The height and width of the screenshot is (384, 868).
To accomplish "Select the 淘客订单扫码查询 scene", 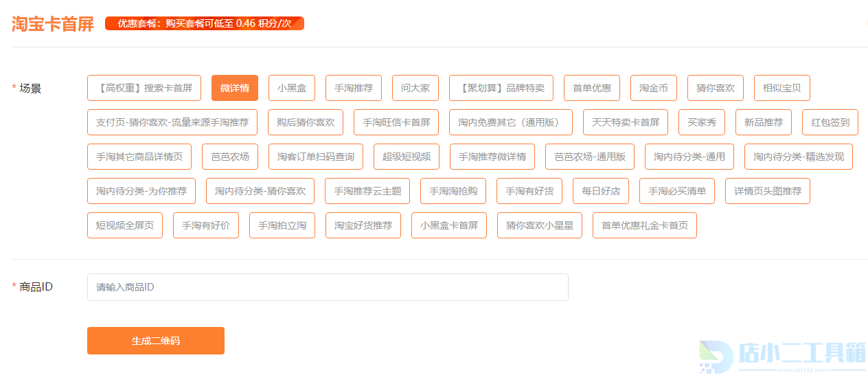I will point(316,157).
